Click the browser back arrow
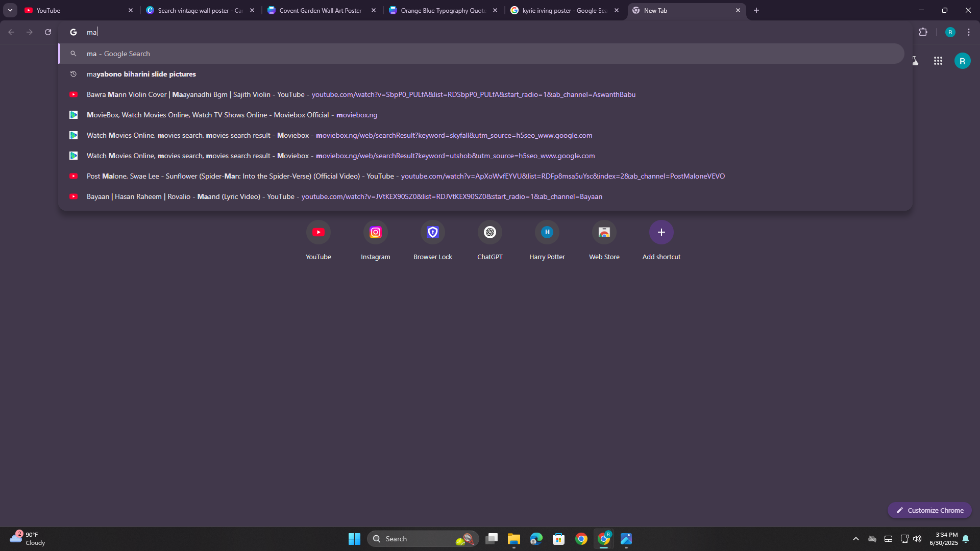This screenshot has height=551, width=980. (11, 32)
